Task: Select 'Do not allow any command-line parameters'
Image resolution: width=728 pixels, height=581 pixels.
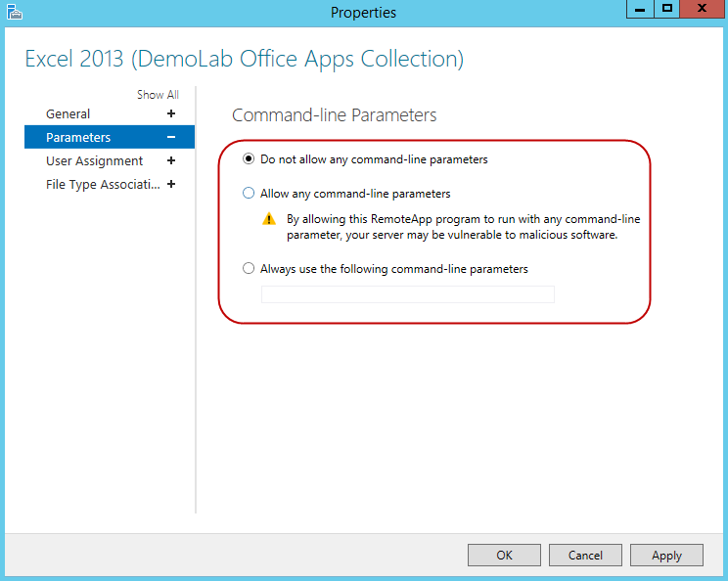Action: 249,158
